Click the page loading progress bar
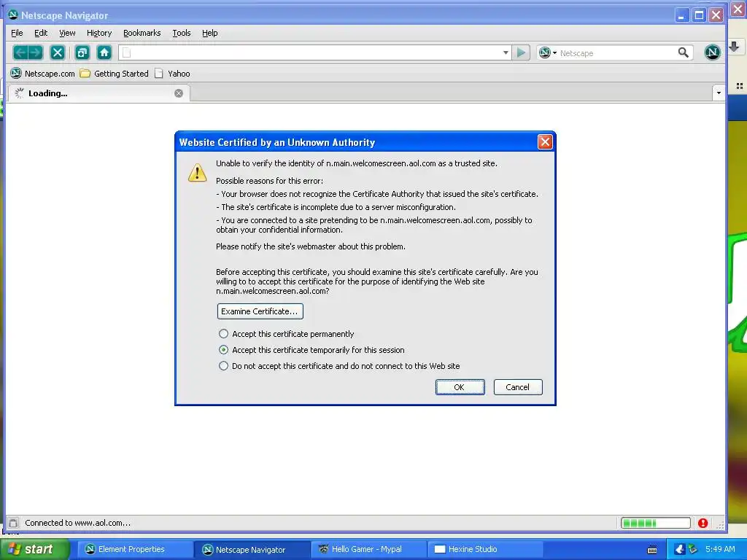Screen dimensions: 747x560 pyautogui.click(x=656, y=523)
